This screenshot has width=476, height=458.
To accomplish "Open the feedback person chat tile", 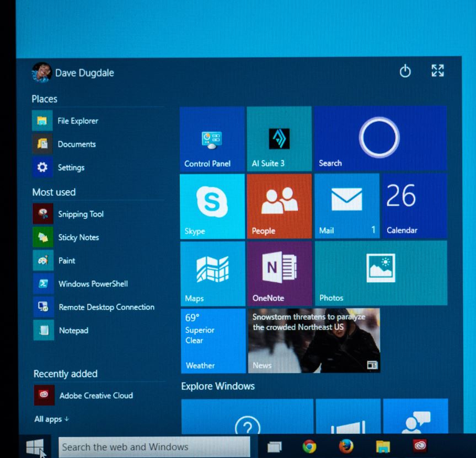I will (415, 416).
